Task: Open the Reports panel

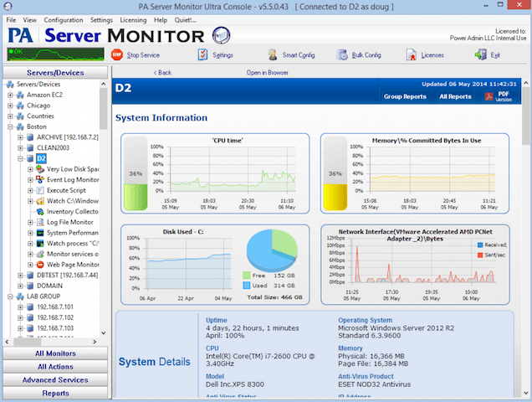Action: click(x=55, y=393)
